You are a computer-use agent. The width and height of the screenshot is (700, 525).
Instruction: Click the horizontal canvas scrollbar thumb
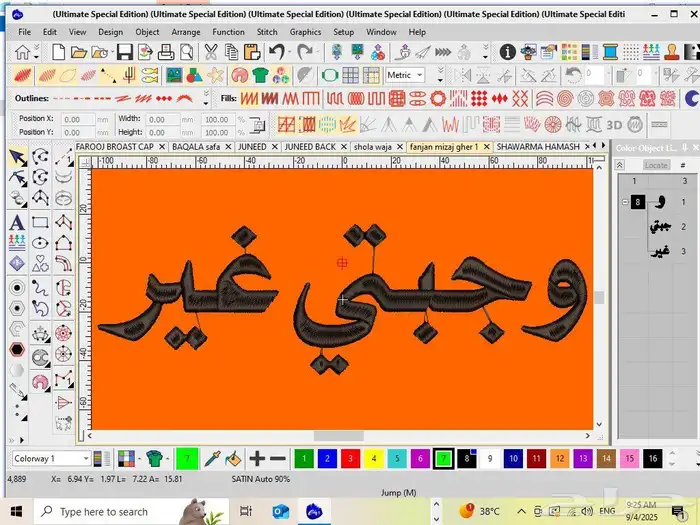338,435
